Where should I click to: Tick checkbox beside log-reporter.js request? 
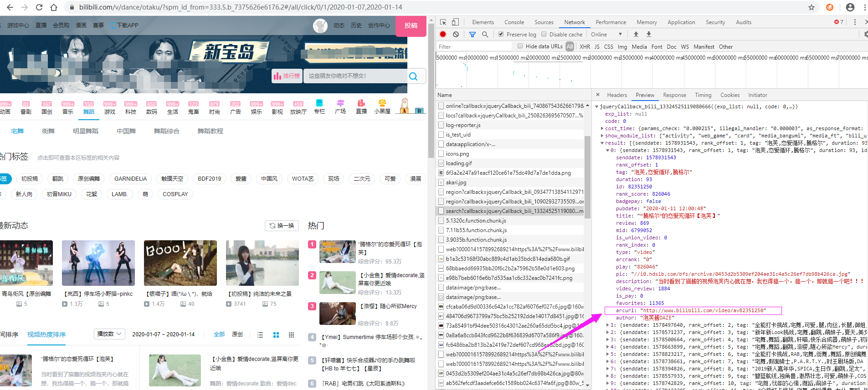click(441, 125)
